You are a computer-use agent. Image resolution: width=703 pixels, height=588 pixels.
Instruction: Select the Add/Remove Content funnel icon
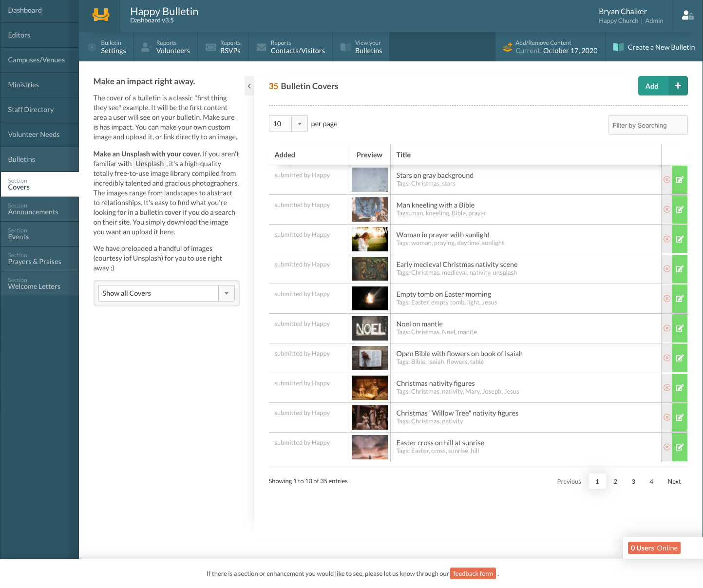pyautogui.click(x=507, y=47)
